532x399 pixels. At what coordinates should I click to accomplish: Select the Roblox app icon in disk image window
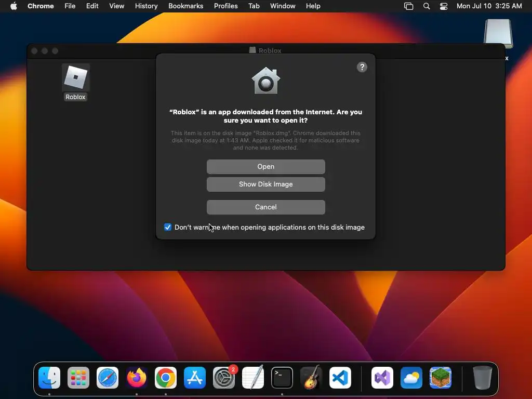click(x=76, y=77)
